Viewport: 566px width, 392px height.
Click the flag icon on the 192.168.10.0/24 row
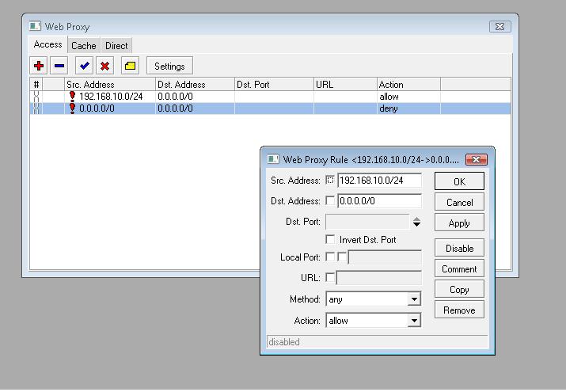(x=72, y=97)
